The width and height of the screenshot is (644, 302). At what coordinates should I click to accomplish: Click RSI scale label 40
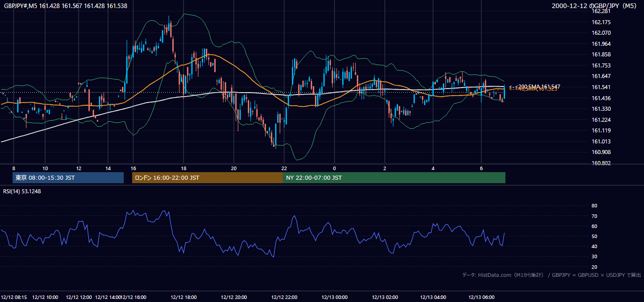(x=594, y=246)
